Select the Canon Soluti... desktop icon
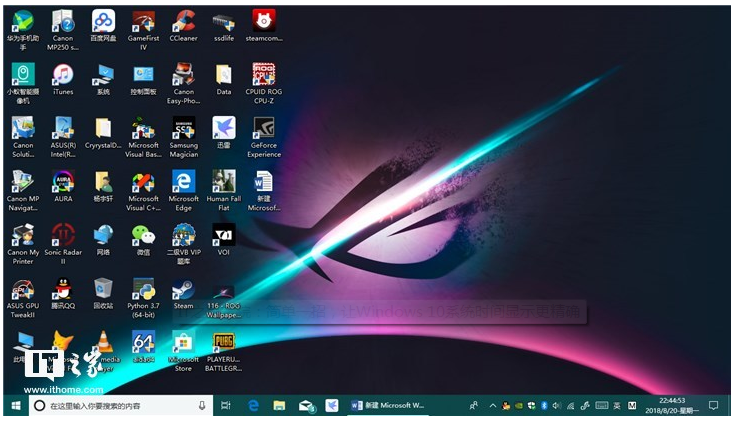The width and height of the screenshot is (736, 421). click(23, 137)
